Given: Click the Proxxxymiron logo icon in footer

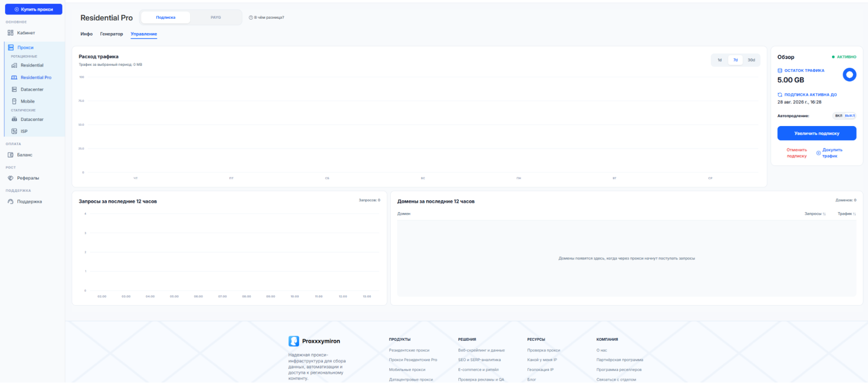Looking at the screenshot, I should coord(294,341).
